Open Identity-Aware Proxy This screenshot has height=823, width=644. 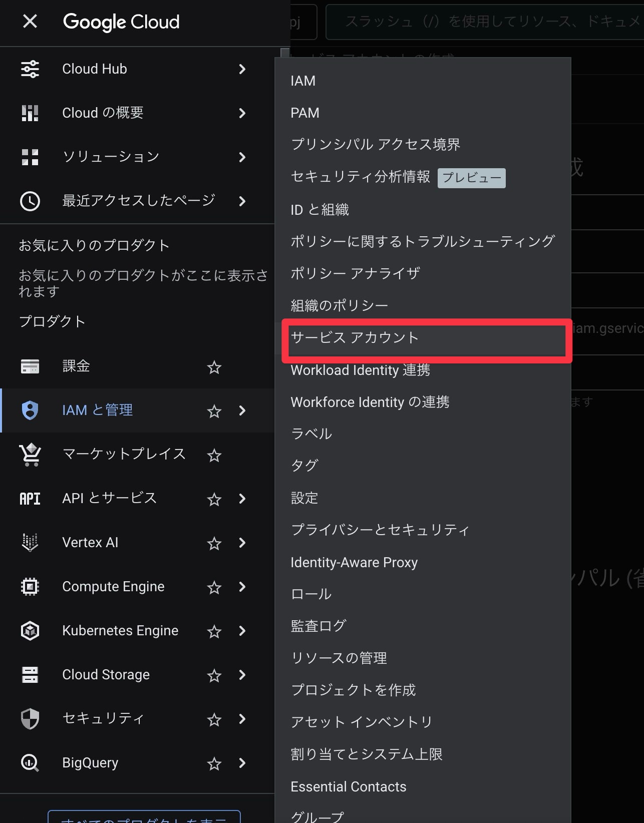point(423,562)
